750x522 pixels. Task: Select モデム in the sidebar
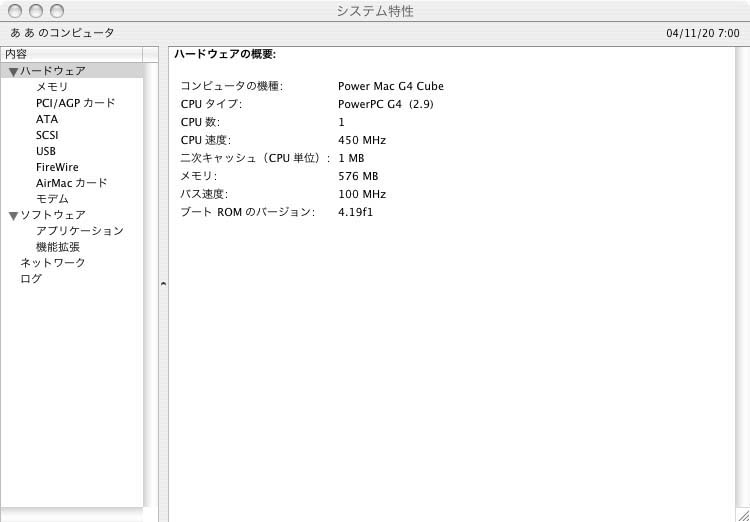point(52,199)
